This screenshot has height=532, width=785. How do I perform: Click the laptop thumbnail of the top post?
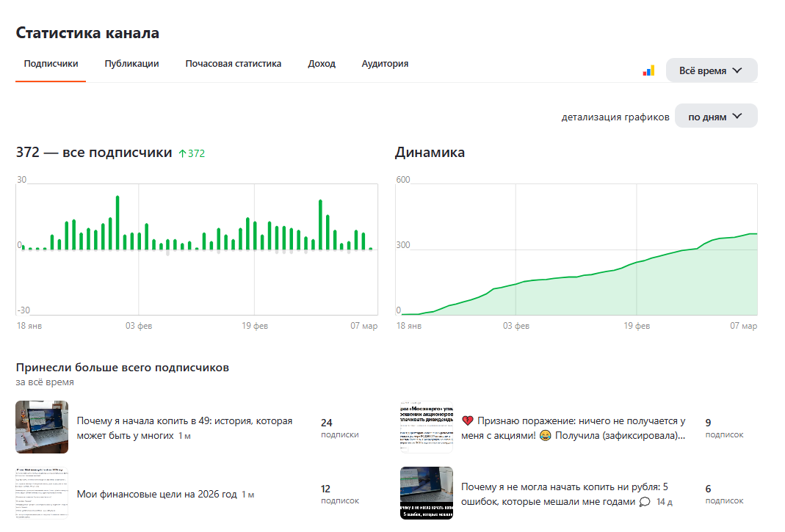pyautogui.click(x=42, y=426)
